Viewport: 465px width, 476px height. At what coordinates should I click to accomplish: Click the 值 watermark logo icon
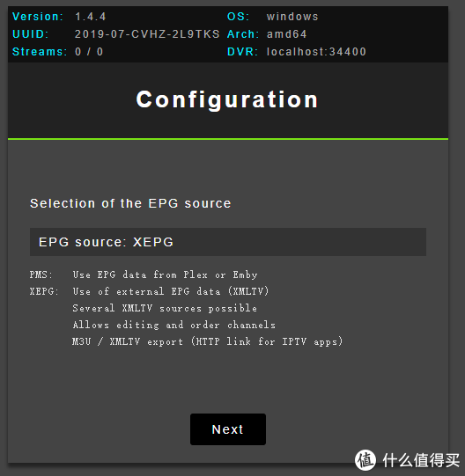pos(365,460)
